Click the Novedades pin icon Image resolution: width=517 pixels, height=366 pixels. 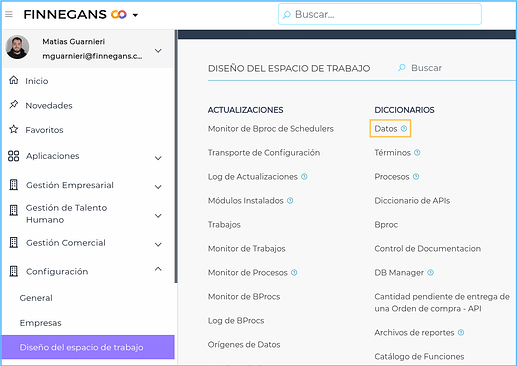pyautogui.click(x=14, y=105)
